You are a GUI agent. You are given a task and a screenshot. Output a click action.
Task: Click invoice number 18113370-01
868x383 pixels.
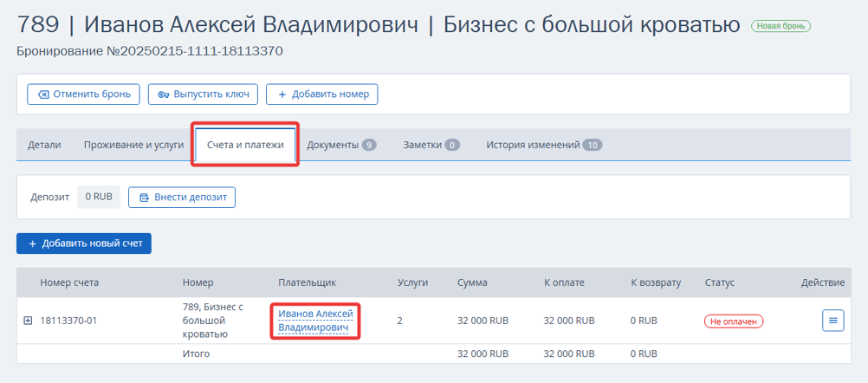68,321
